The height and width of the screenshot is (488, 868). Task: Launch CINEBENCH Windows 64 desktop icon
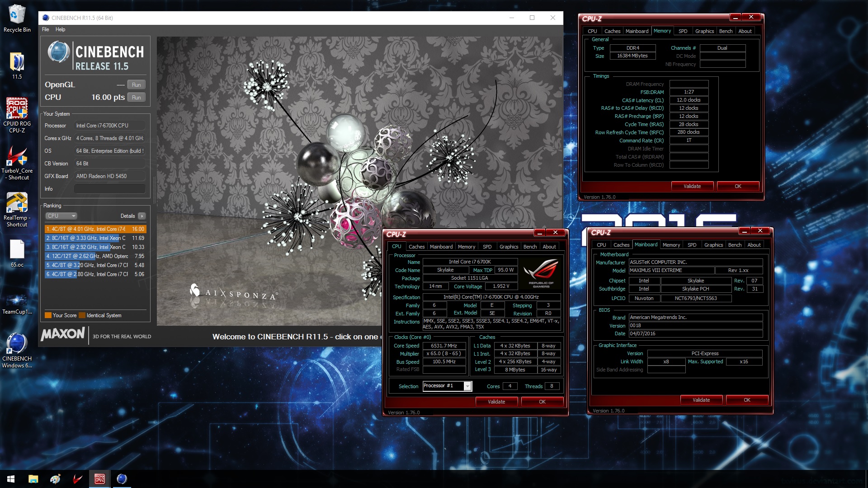coord(17,351)
